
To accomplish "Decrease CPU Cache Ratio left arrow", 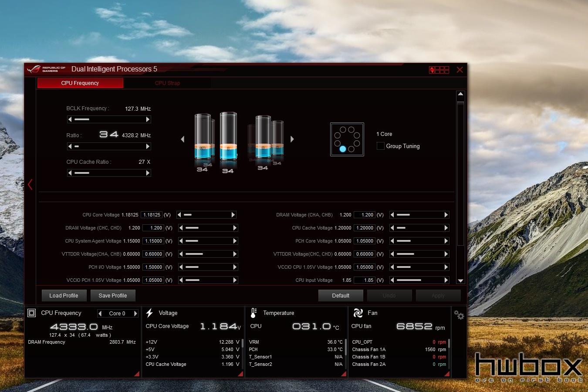I will [70, 173].
